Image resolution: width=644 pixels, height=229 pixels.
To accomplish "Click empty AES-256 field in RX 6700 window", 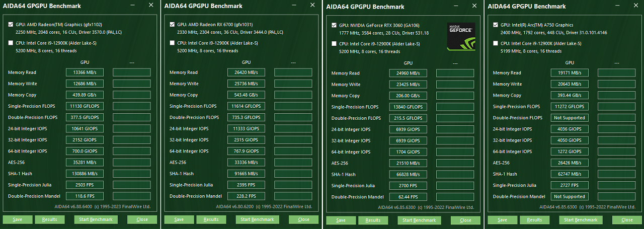I will click(x=293, y=163).
